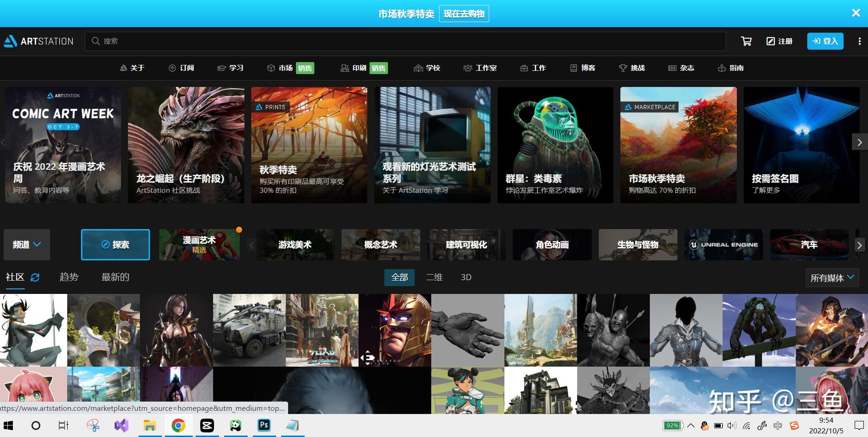
Task: Click the battery icon in system tray
Action: [718, 425]
